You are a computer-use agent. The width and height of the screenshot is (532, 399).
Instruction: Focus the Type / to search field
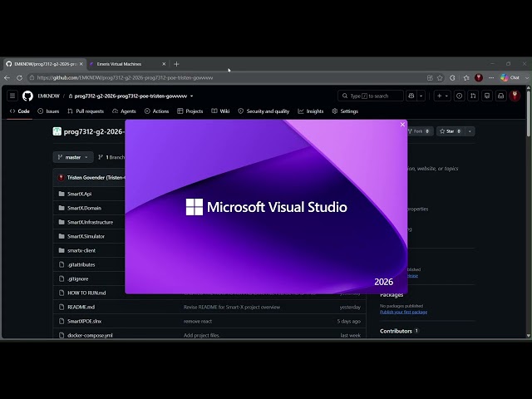click(x=371, y=96)
